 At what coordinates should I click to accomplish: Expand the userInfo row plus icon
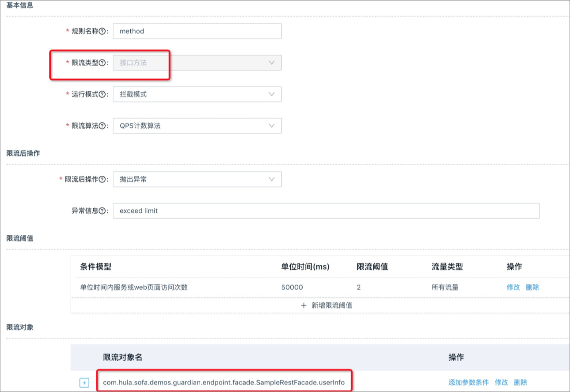pyautogui.click(x=84, y=383)
